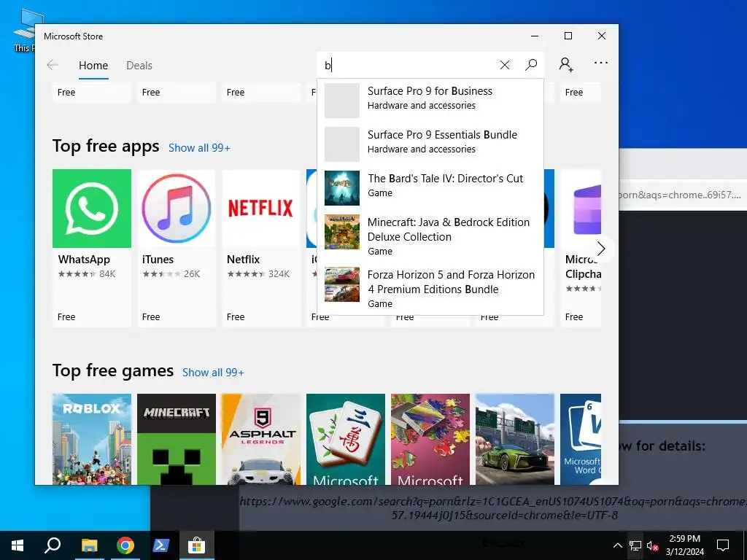Select Surface Pro 9 Essentials Bundle suggestion
Viewport: 747px width, 560px height.
click(x=430, y=144)
